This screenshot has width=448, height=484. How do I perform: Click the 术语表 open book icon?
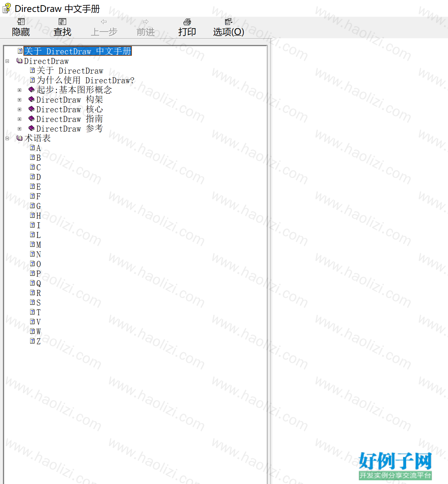(20, 138)
